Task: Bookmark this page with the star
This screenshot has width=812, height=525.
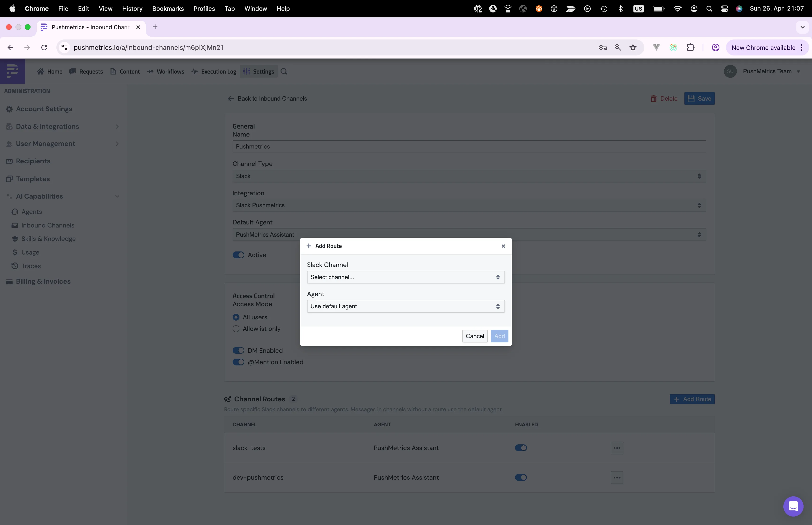Action: tap(633, 47)
